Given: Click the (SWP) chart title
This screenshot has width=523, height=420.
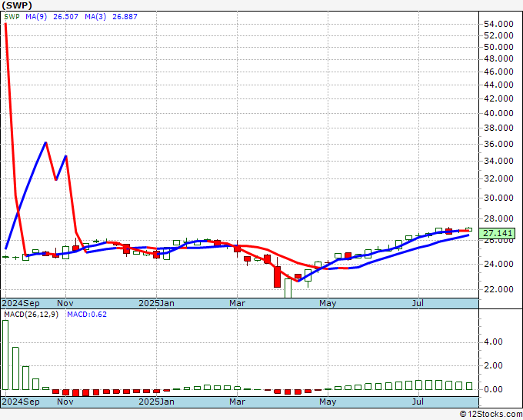Looking at the screenshot, I should pyautogui.click(x=17, y=5).
